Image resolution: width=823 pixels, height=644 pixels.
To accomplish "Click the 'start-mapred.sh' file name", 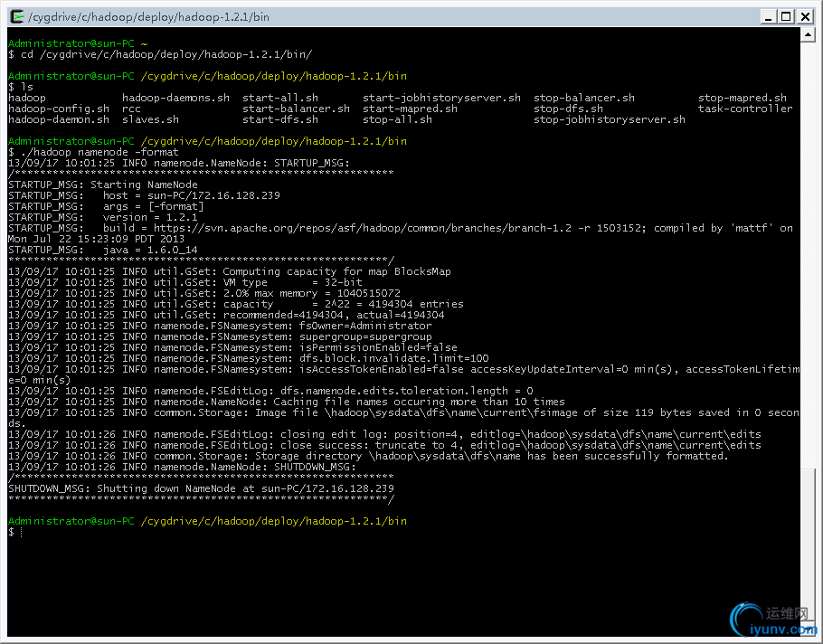I will tap(410, 109).
